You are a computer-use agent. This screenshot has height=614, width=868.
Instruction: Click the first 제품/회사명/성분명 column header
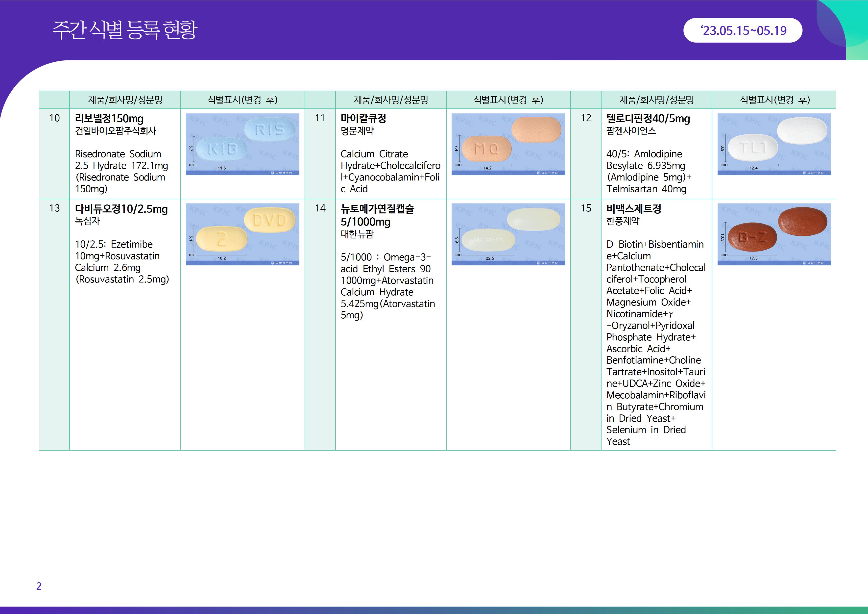(x=125, y=100)
